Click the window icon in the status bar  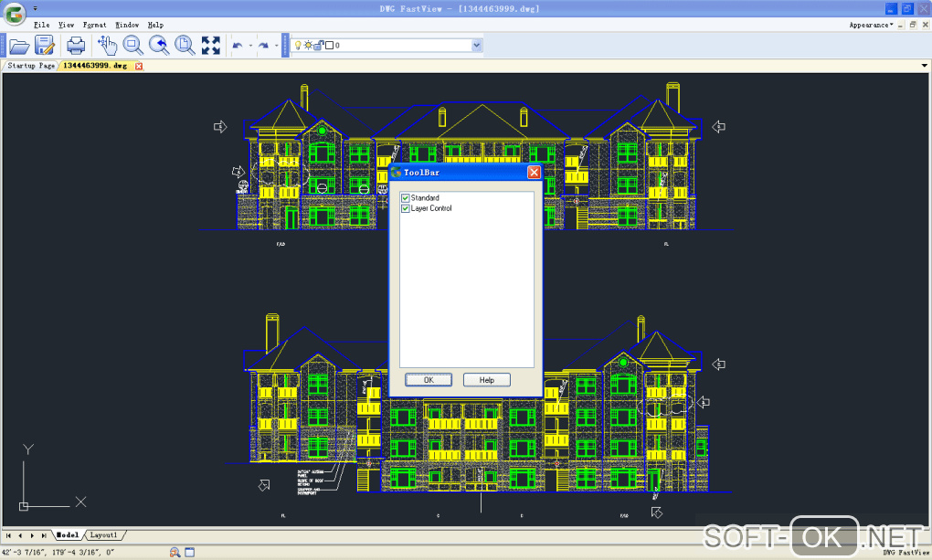(x=190, y=553)
